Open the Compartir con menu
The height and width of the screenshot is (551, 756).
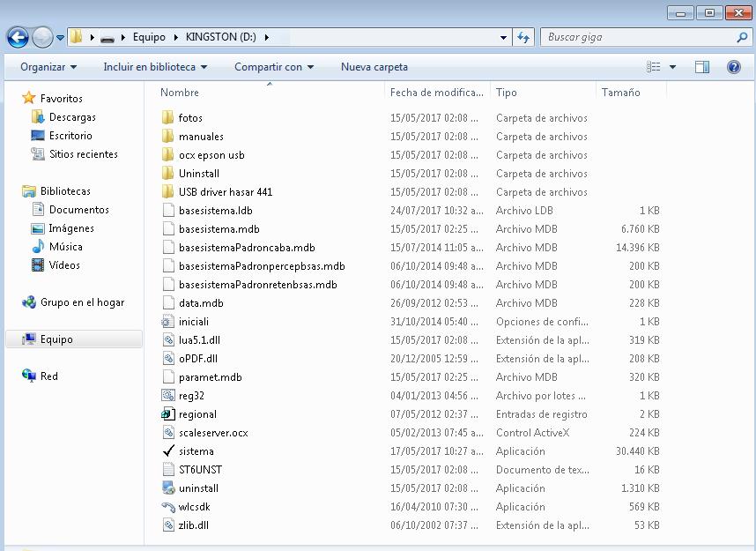[x=274, y=67]
